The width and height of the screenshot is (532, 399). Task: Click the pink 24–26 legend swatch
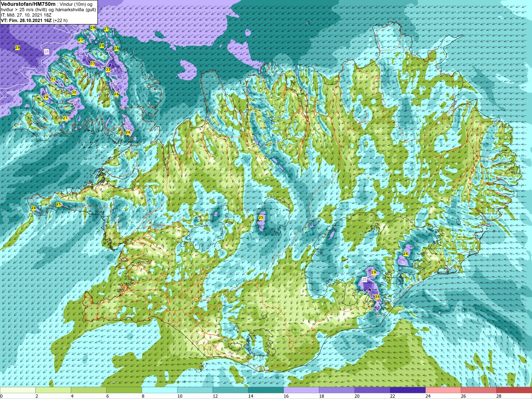tap(443, 390)
